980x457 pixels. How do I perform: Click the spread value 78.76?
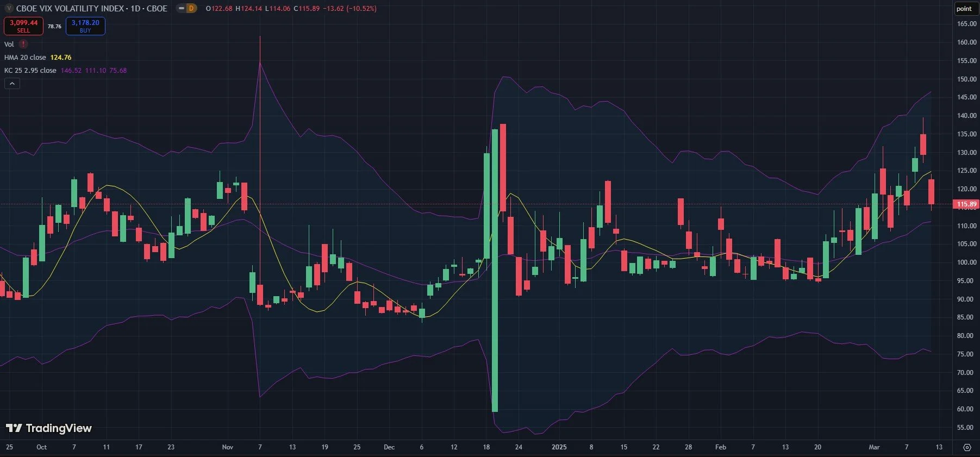54,26
